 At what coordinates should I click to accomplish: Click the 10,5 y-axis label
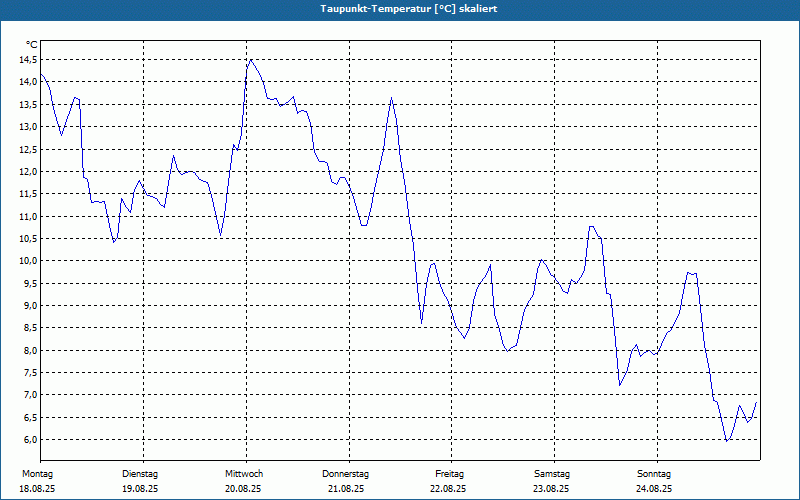pos(29,239)
